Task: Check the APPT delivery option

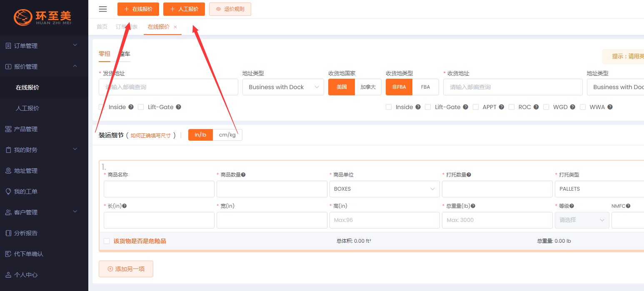Action: (x=476, y=107)
